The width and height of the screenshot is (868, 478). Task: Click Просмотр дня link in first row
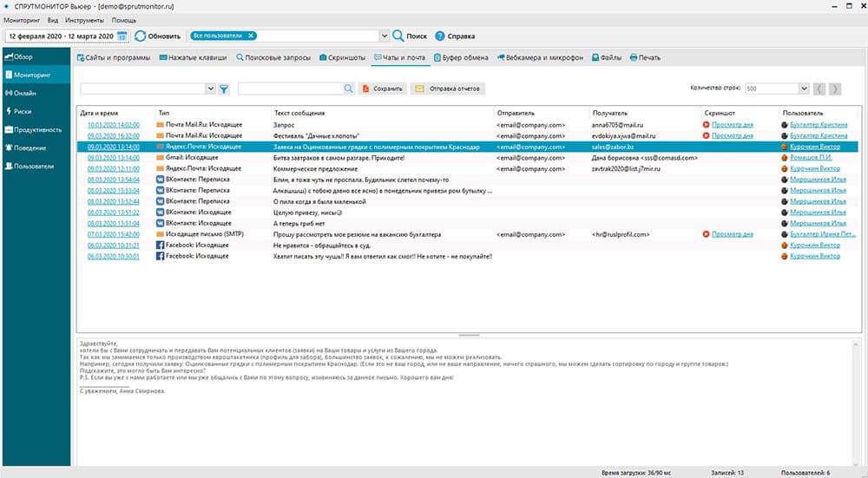point(732,125)
